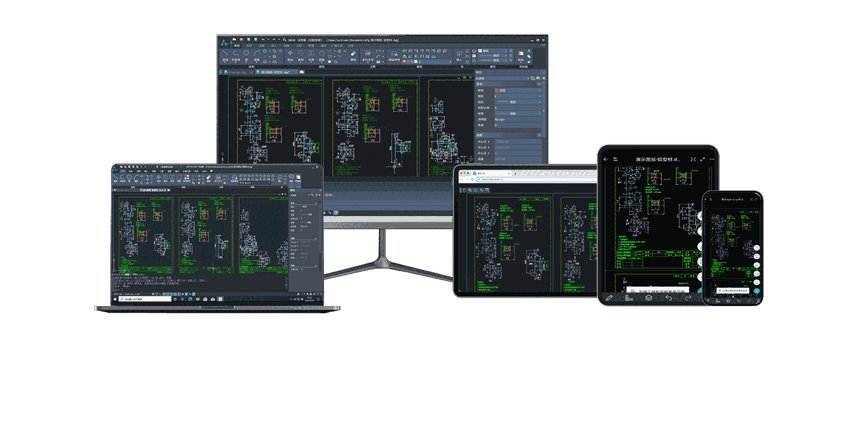Screen dimensions: 868x429
Task: Click the reload button in the browser tablet
Action: click(x=473, y=180)
